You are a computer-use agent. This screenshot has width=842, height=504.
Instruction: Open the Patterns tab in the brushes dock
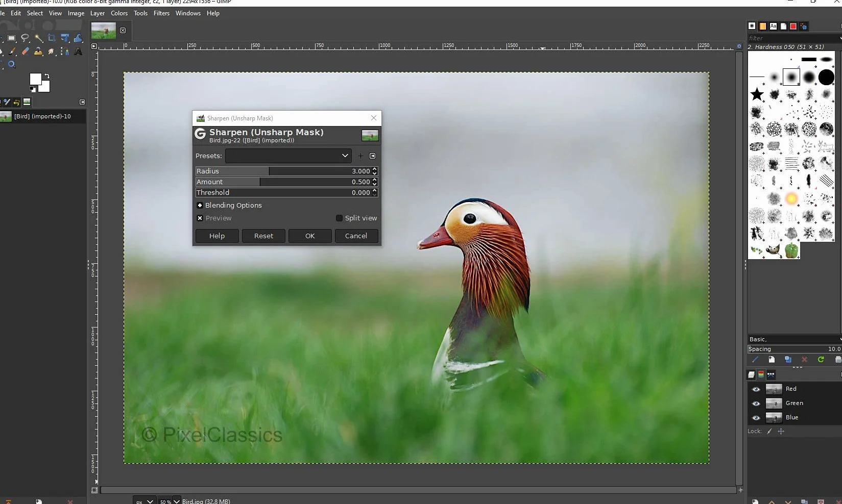coord(762,26)
